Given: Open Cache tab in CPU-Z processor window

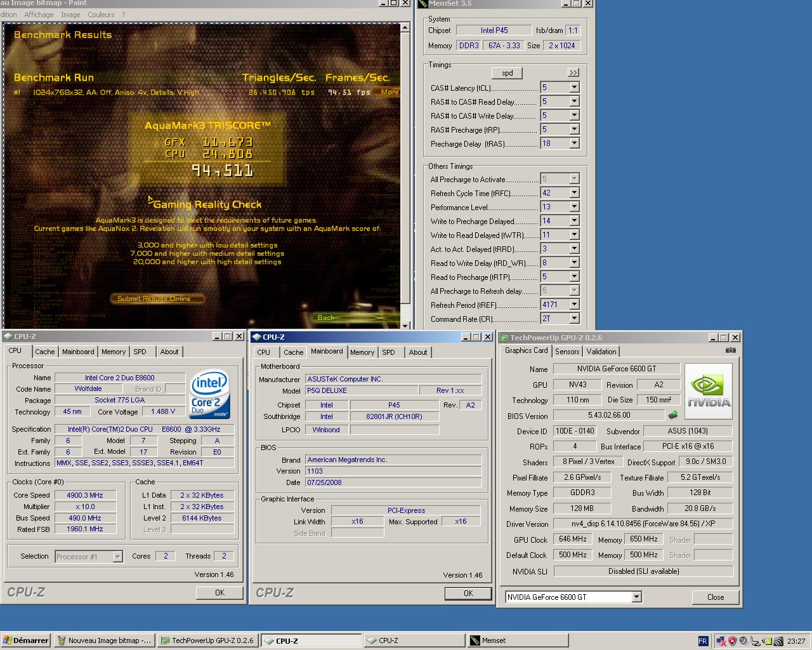Looking at the screenshot, I should coord(44,352).
